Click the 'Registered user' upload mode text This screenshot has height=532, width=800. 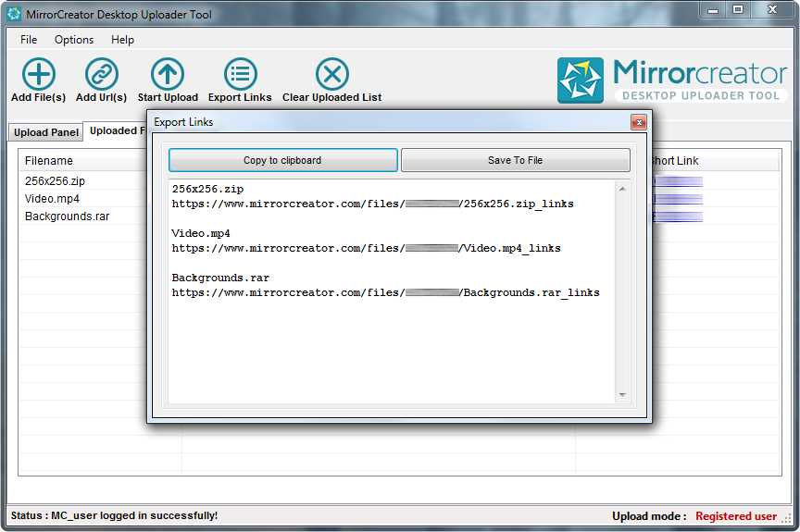coord(736,516)
